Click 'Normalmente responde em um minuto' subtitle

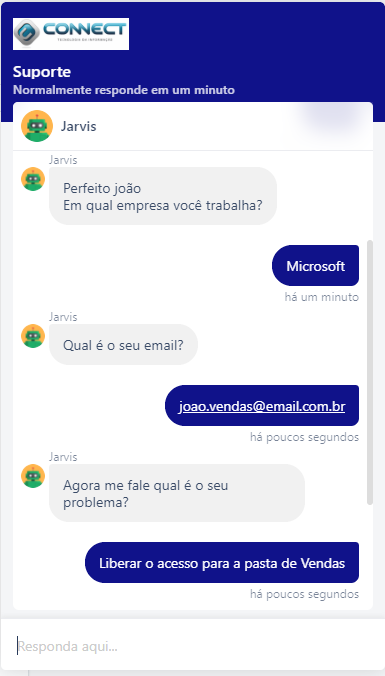click(x=124, y=90)
